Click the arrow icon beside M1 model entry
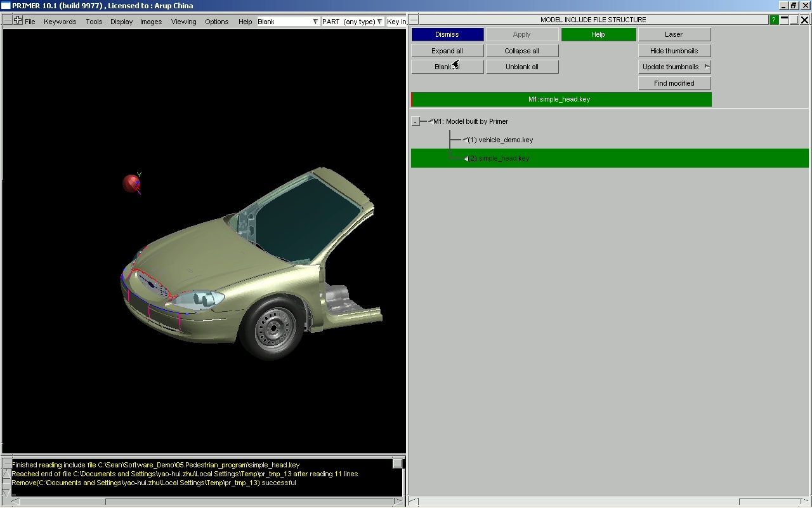The height and width of the screenshot is (508, 812). pyautogui.click(x=431, y=121)
